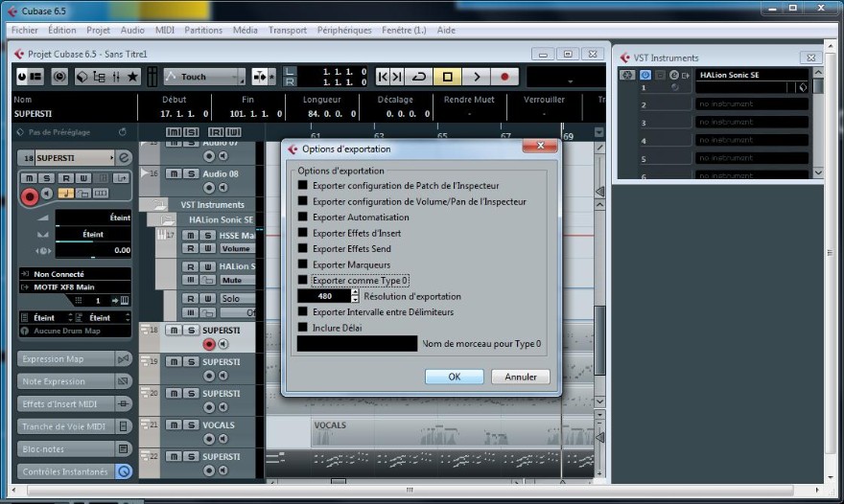Screen dimensions: 844x504
Task: Toggle the Cycle loop button
Action: point(419,77)
